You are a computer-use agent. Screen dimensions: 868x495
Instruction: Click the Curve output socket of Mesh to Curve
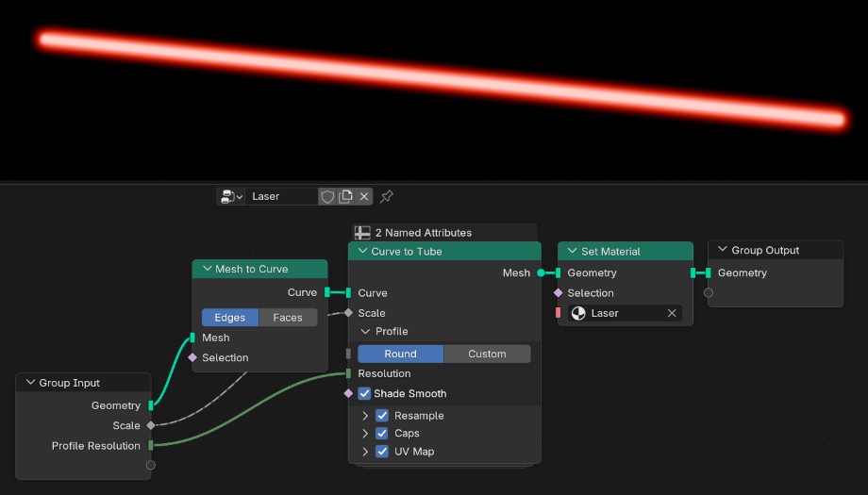(327, 292)
